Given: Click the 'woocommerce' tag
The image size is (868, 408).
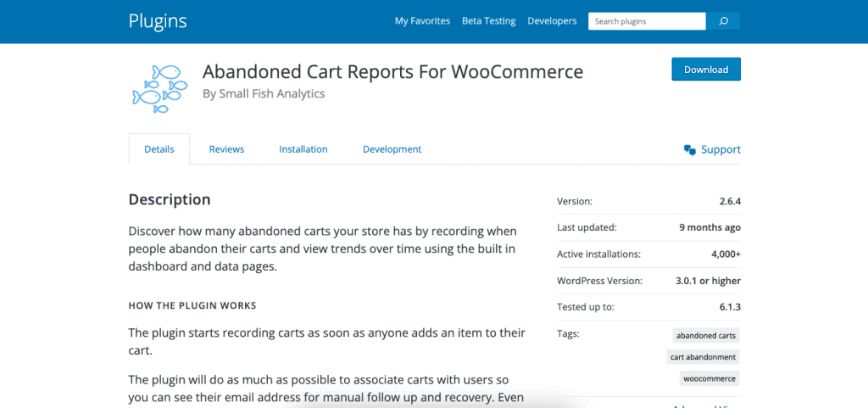Looking at the screenshot, I should 709,378.
